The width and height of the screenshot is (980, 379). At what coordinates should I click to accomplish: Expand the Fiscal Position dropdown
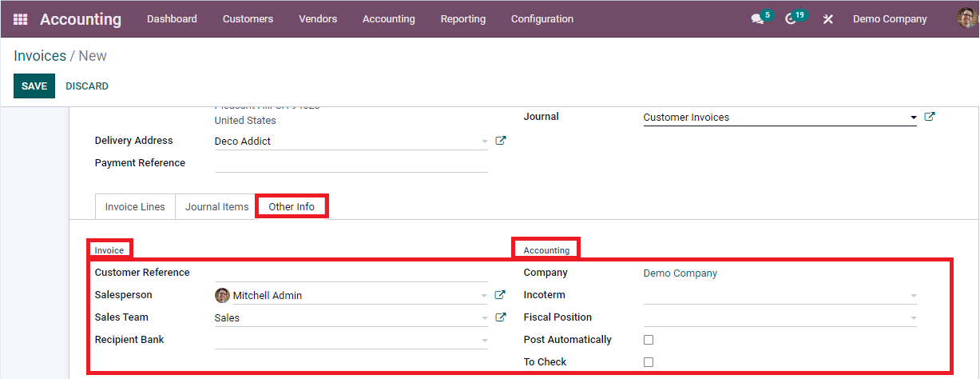(x=913, y=318)
